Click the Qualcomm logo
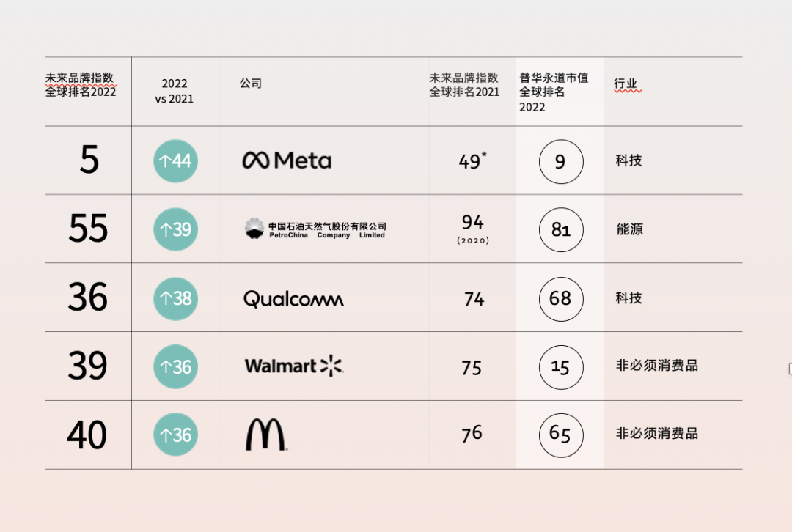 tap(293, 299)
